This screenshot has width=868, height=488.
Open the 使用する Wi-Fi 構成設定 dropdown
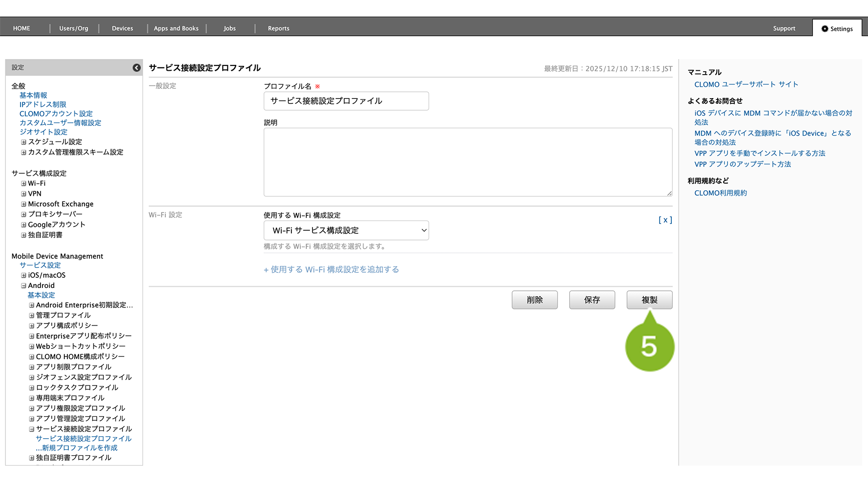point(346,230)
